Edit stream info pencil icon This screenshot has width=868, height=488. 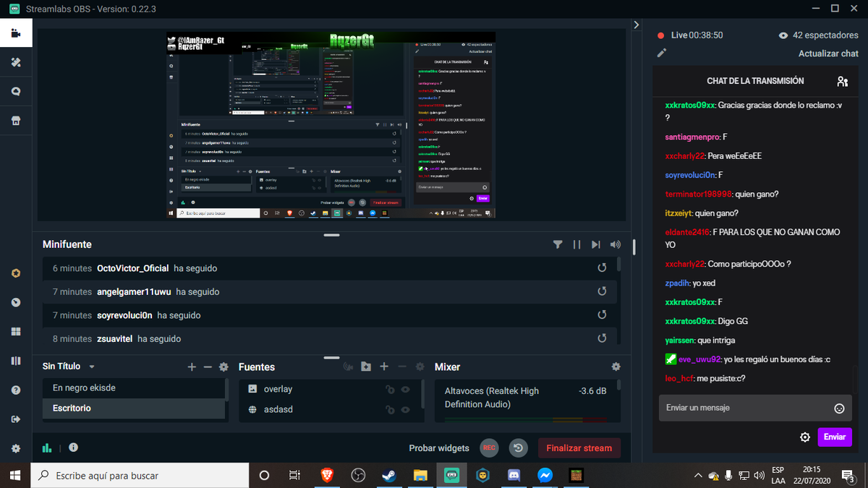coord(661,53)
